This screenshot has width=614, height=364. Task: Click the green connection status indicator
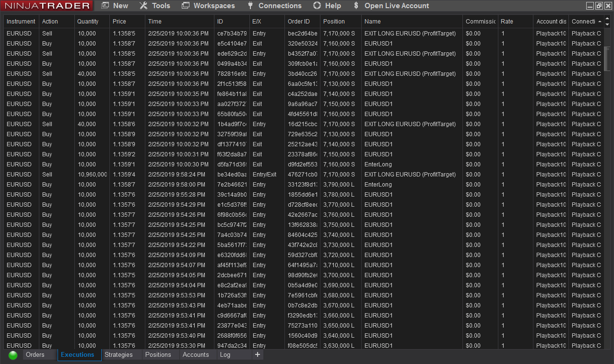point(13,355)
